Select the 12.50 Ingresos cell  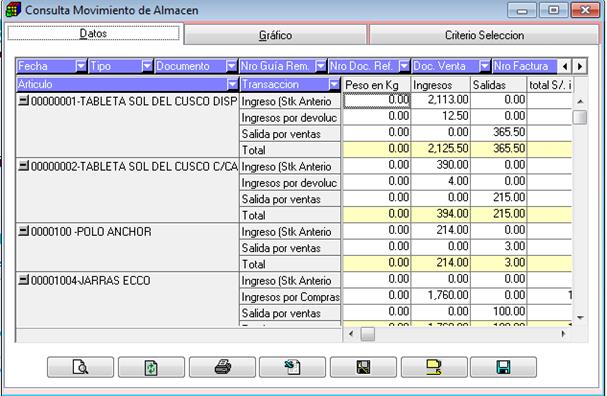441,117
